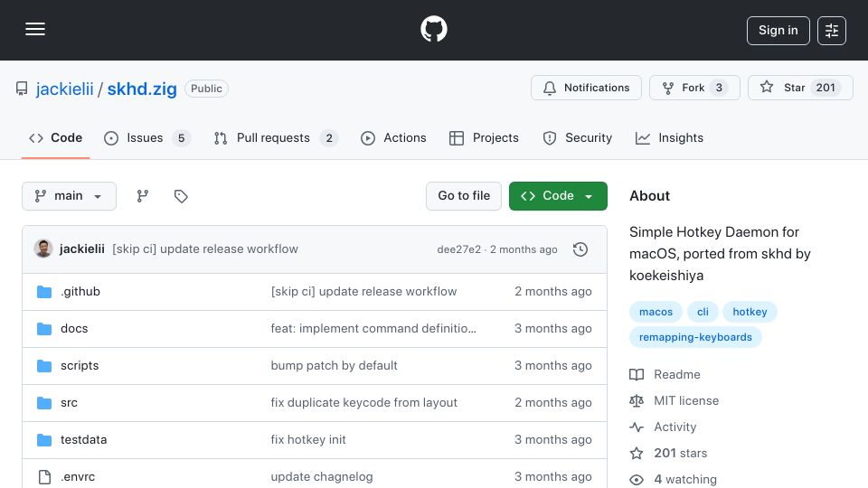868x488 pixels.
Task: Open 'fix duplicate keycode from layout' commit
Action: pyautogui.click(x=363, y=403)
